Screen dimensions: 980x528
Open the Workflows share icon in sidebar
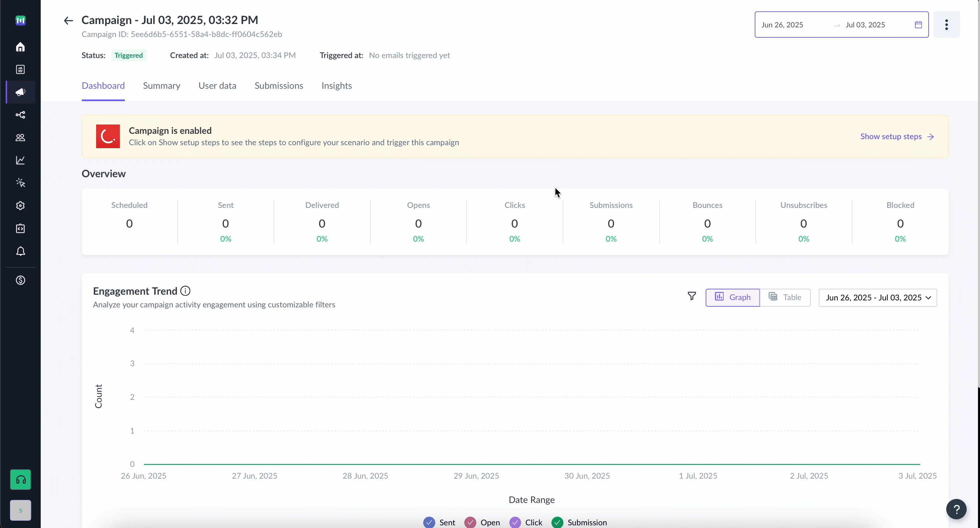(x=20, y=115)
